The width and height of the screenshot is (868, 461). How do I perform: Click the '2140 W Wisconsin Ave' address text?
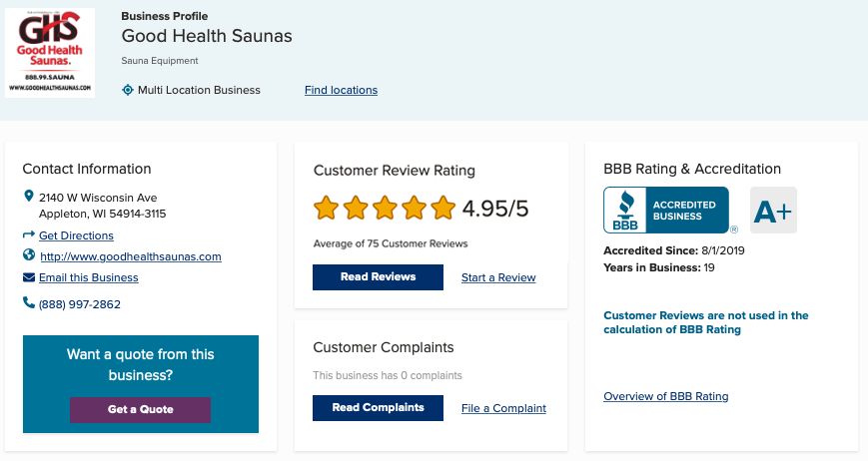click(x=98, y=198)
